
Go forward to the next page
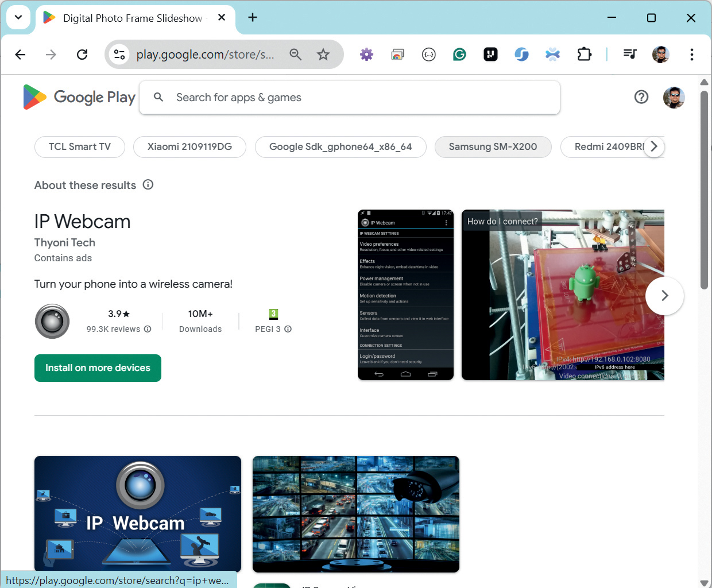51,55
